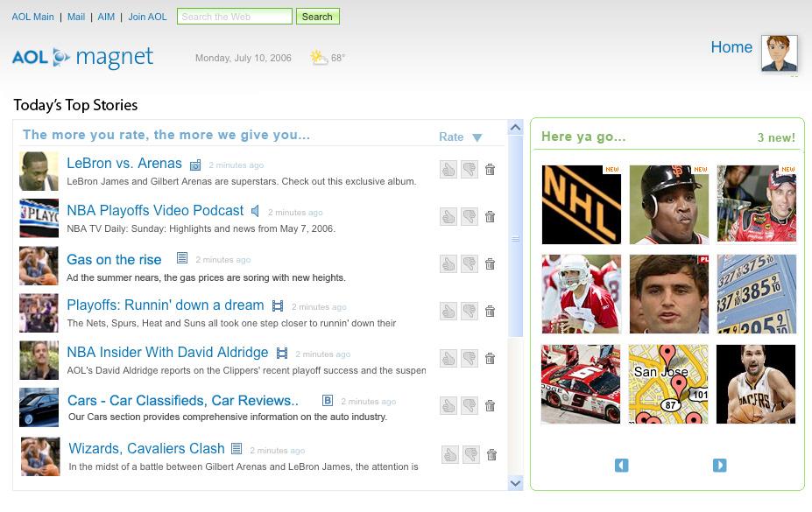
Task: Open the San Jose map thumbnail
Action: (x=668, y=384)
